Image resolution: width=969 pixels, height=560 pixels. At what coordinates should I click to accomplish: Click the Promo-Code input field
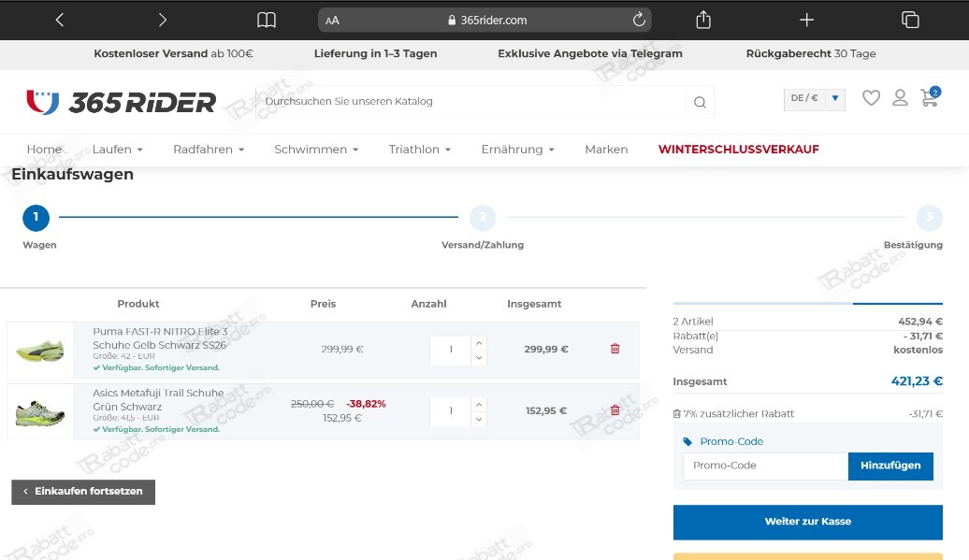point(765,466)
